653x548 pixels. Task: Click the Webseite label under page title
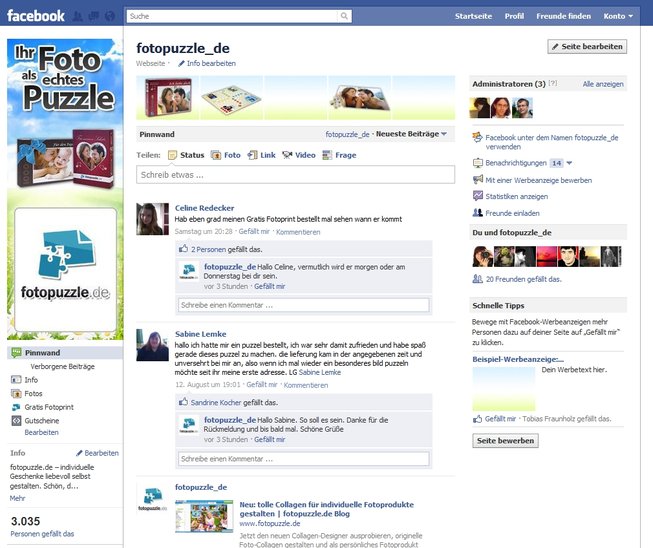(150, 63)
